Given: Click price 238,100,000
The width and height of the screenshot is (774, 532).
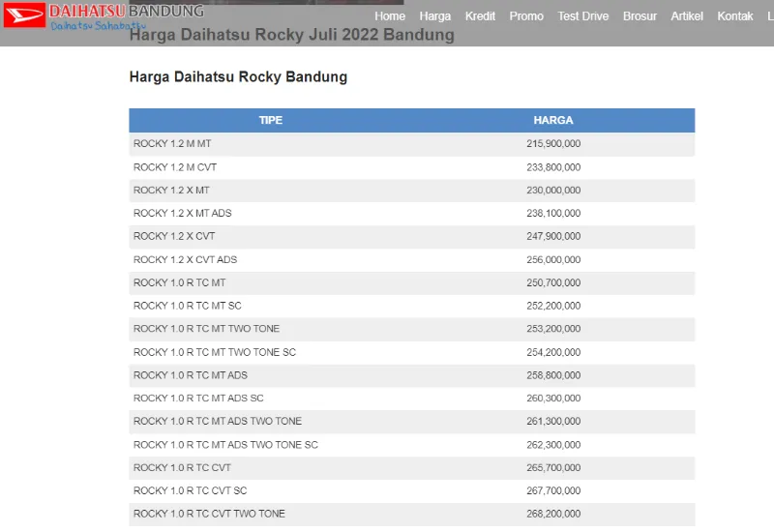Looking at the screenshot, I should tap(553, 213).
